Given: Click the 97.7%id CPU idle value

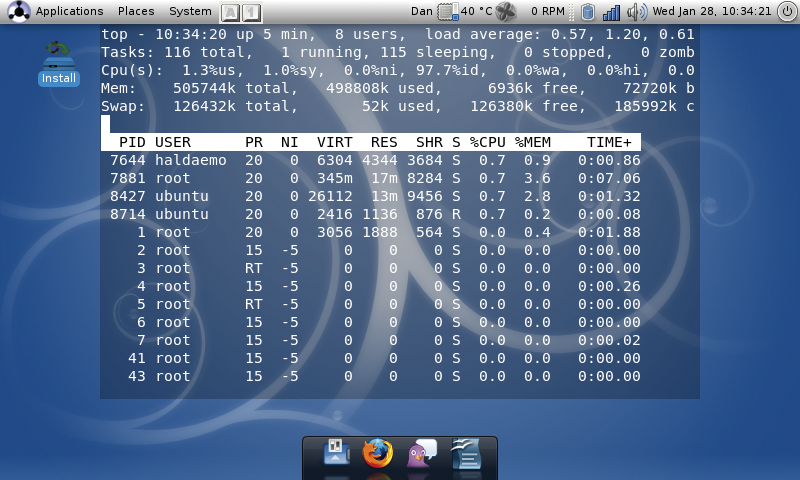Looking at the screenshot, I should 452,70.
